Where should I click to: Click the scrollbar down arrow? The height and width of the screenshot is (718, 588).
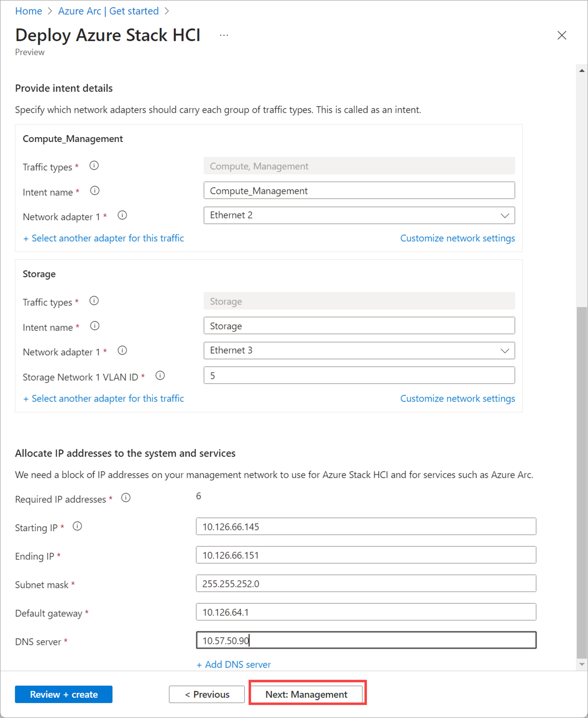pos(582,664)
